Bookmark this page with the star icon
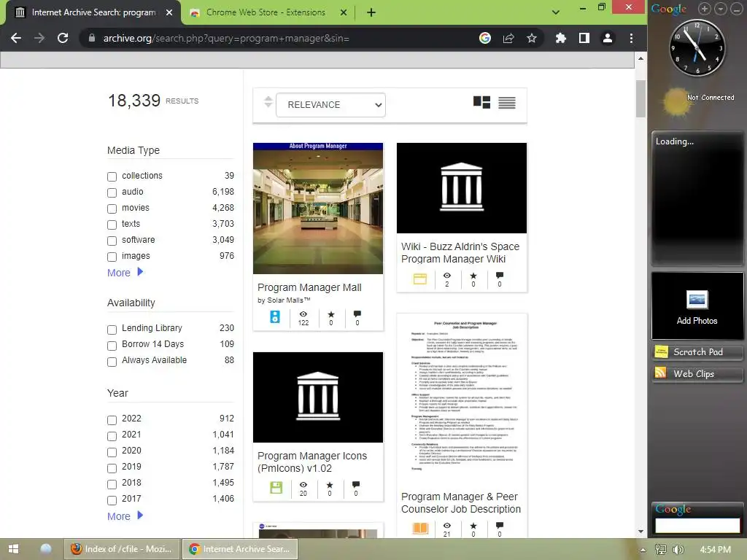Viewport: 747px width, 560px height. pos(532,38)
